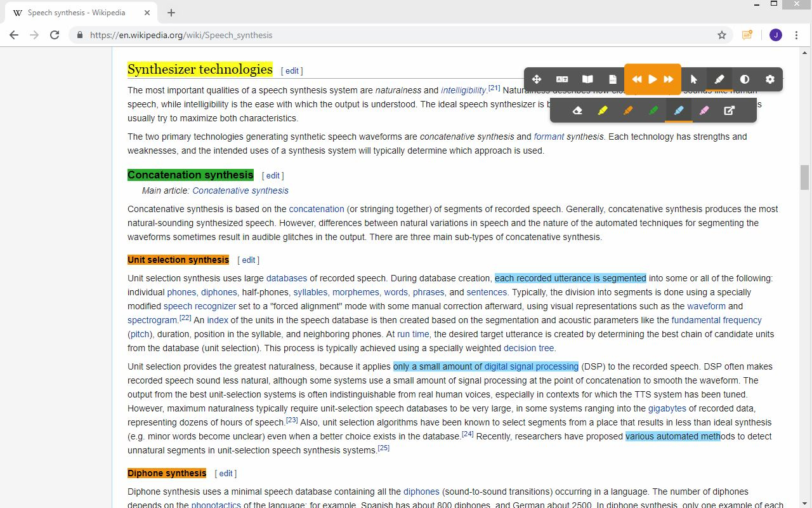Open highlights in a new window
Viewport: 812px width, 508px height.
[x=729, y=110]
